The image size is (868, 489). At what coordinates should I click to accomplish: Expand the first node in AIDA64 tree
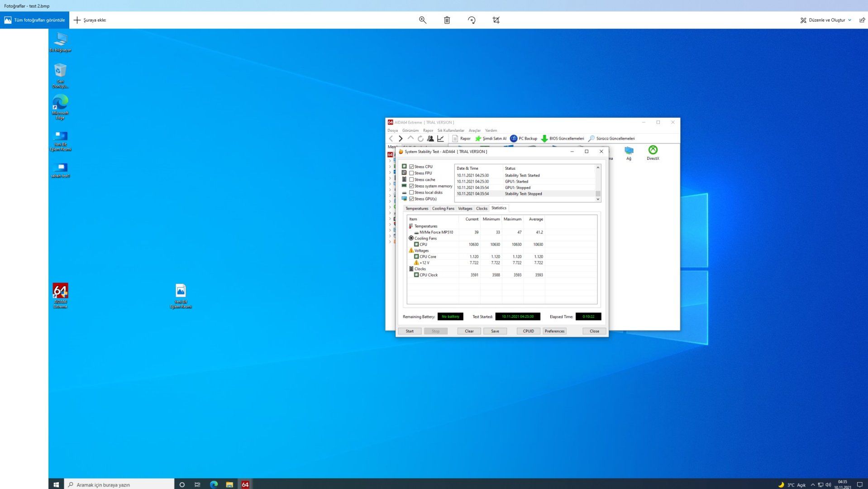pos(390,161)
